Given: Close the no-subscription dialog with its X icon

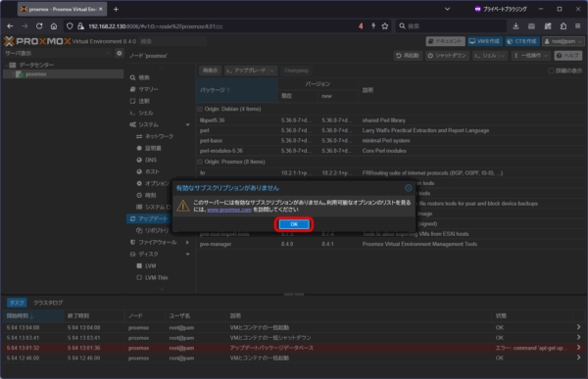Looking at the screenshot, I should (x=409, y=188).
